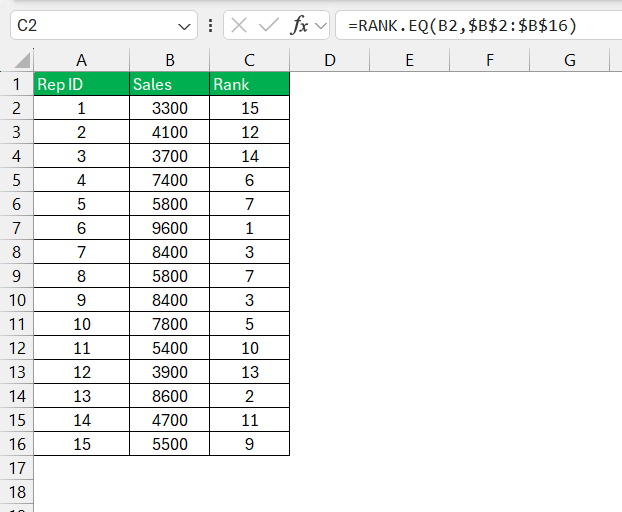Expand the dropdown next to fx
622x512 pixels.
(321, 26)
